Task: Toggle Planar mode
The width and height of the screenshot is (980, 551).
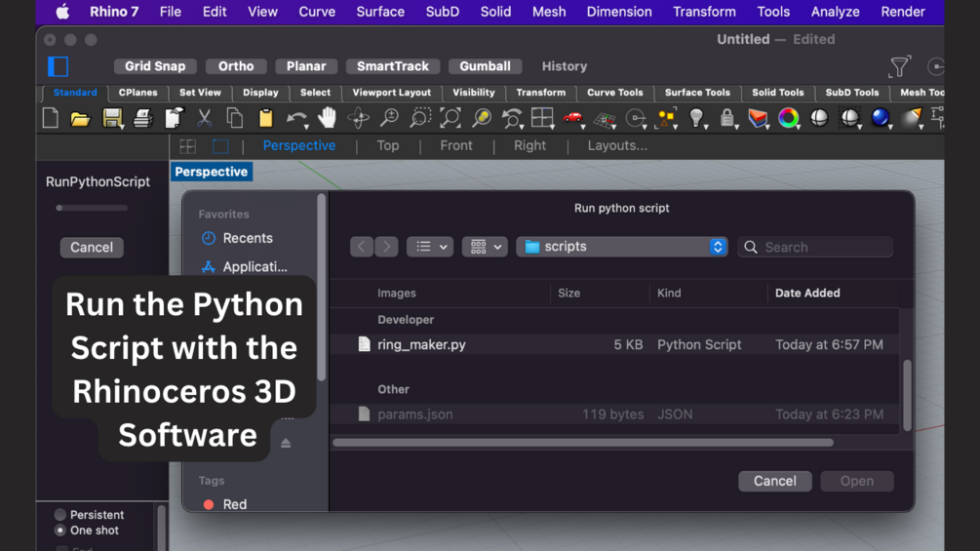Action: tap(306, 66)
